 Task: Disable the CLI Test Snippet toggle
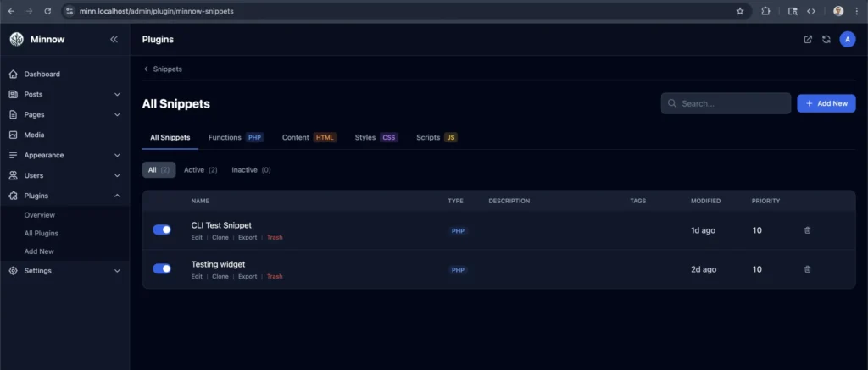coord(162,229)
